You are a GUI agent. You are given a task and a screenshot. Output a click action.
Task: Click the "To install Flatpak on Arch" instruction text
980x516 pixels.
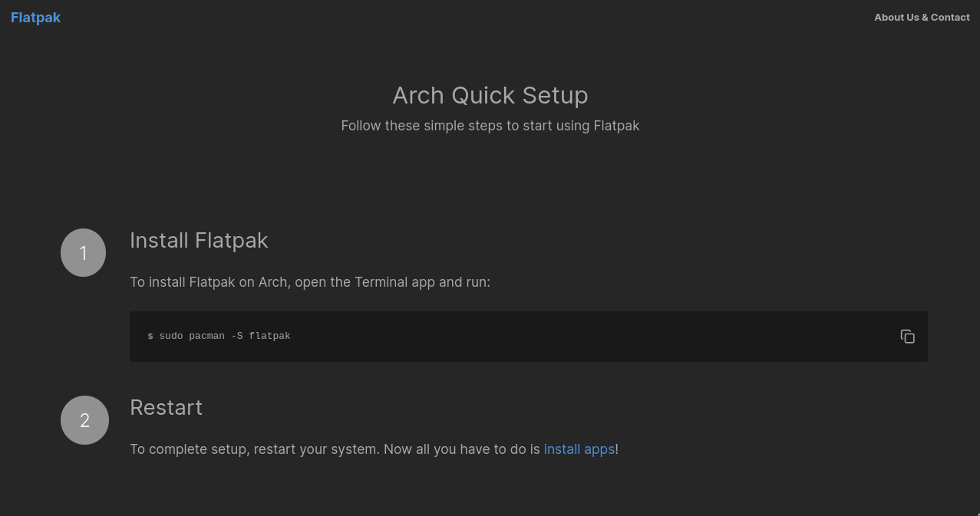(310, 282)
